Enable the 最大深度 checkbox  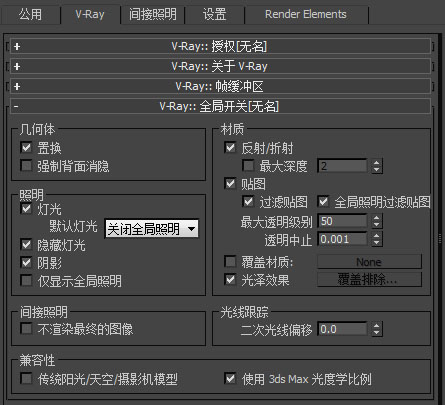tap(248, 165)
